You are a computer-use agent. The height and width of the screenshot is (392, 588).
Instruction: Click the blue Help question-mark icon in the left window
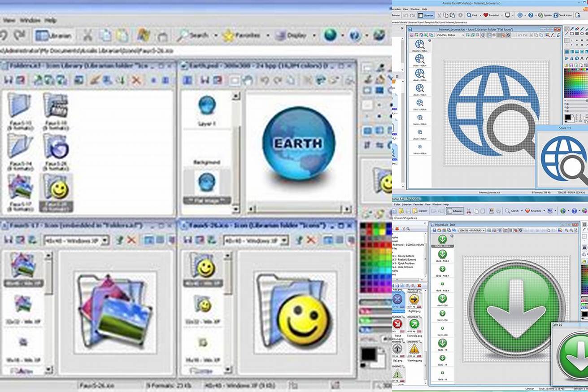pyautogui.click(x=355, y=35)
